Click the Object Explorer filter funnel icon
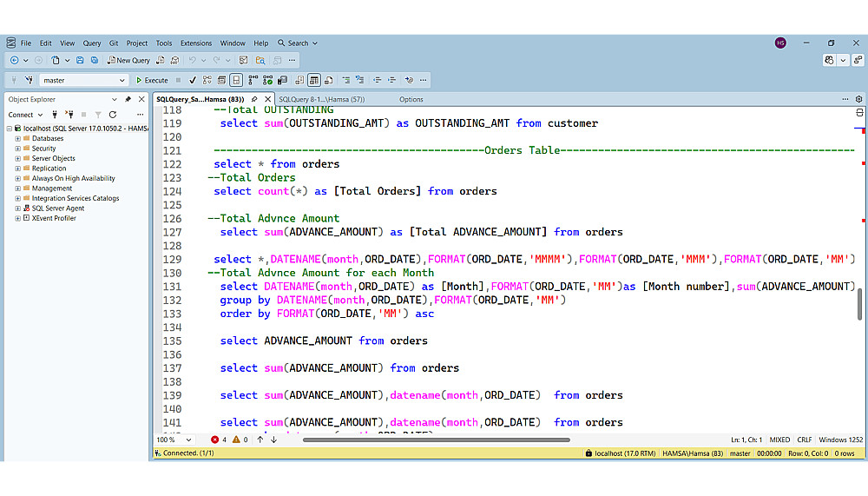This screenshot has width=868, height=496. [x=98, y=115]
